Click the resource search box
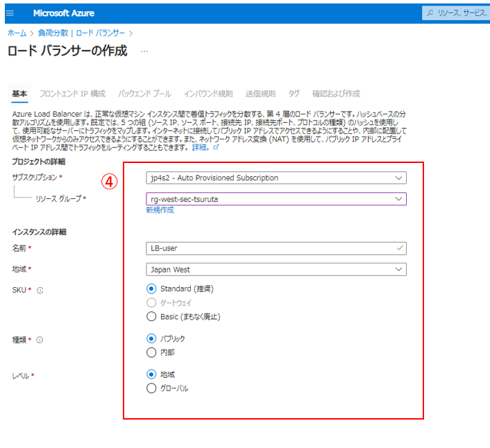490x448 pixels. point(456,13)
